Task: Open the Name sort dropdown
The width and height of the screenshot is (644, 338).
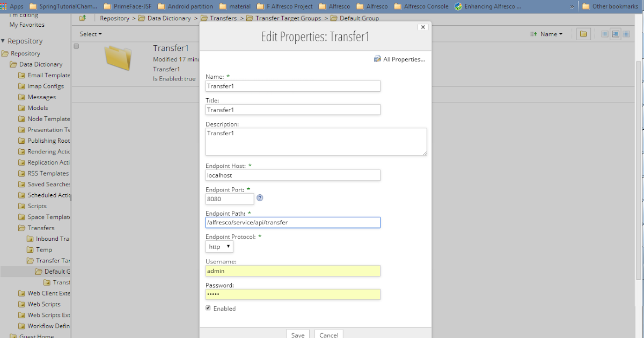Action: click(548, 34)
